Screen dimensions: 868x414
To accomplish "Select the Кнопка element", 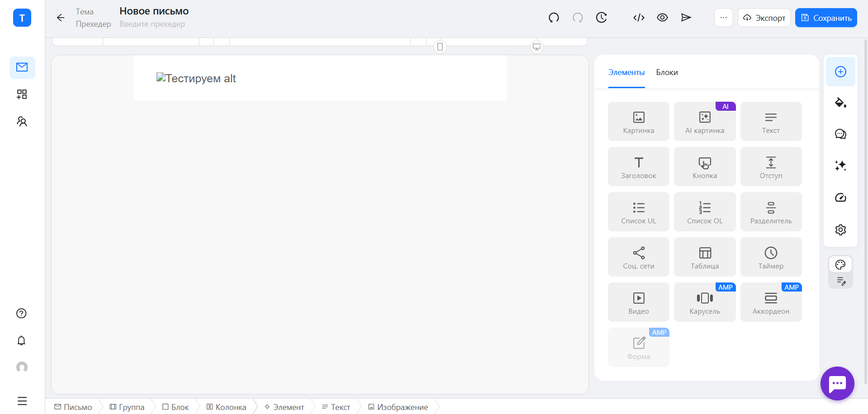I will (705, 166).
